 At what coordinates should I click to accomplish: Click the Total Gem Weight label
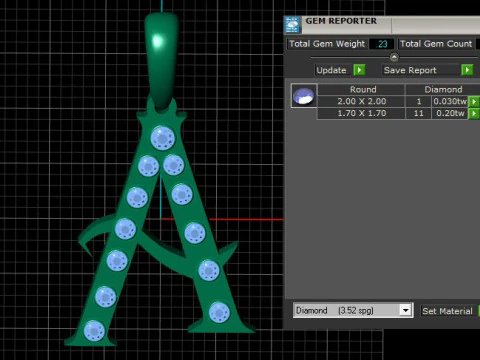[327, 44]
